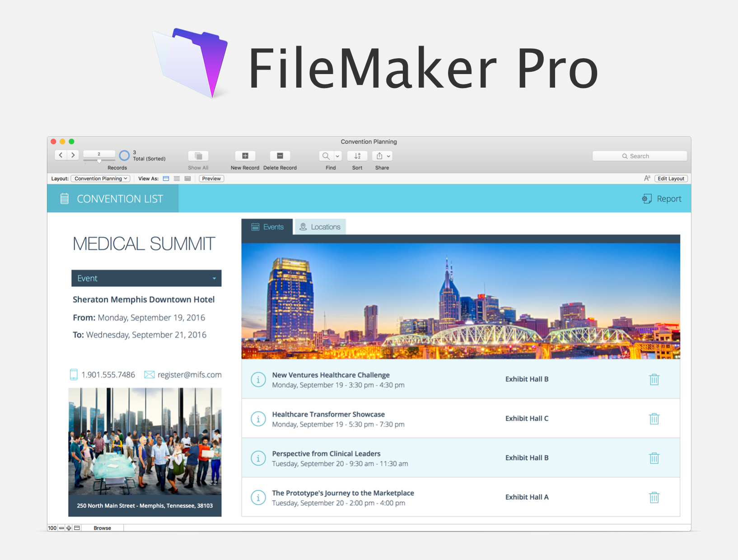Open info for New Ventures Healthcare Challenge
This screenshot has width=738, height=560.
tap(258, 379)
